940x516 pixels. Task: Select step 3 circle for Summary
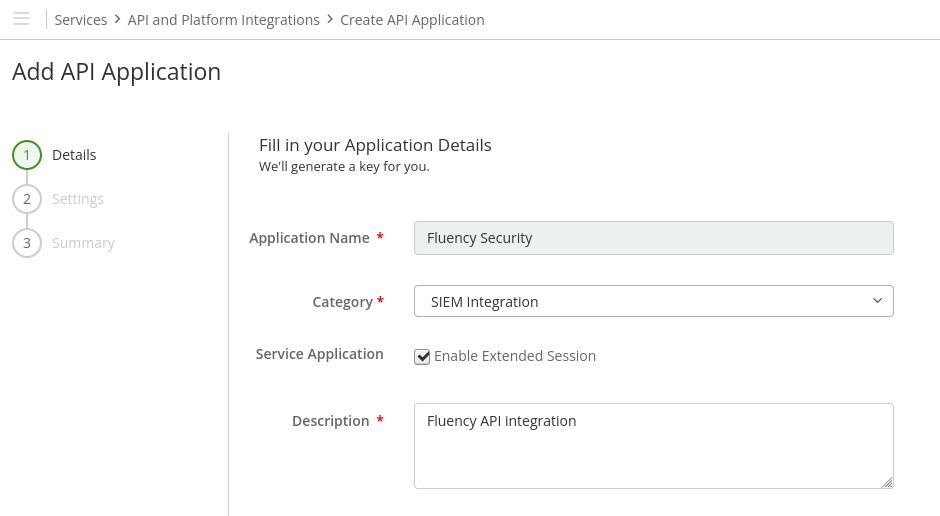point(27,243)
